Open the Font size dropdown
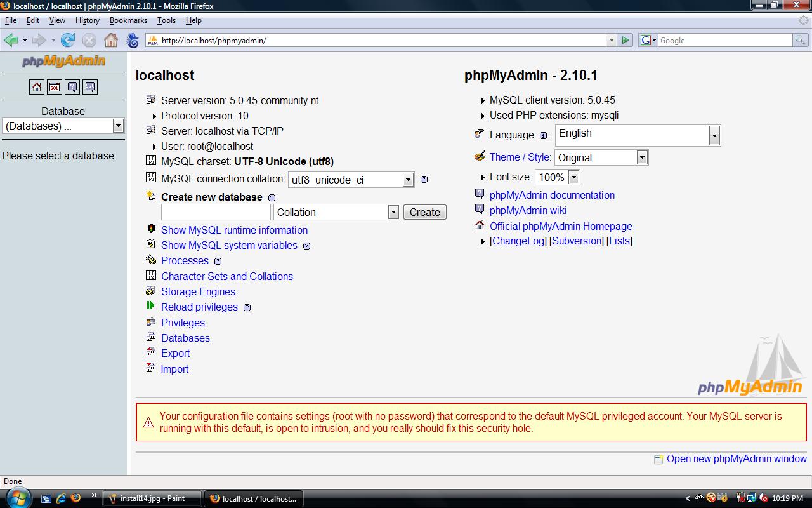 [573, 177]
